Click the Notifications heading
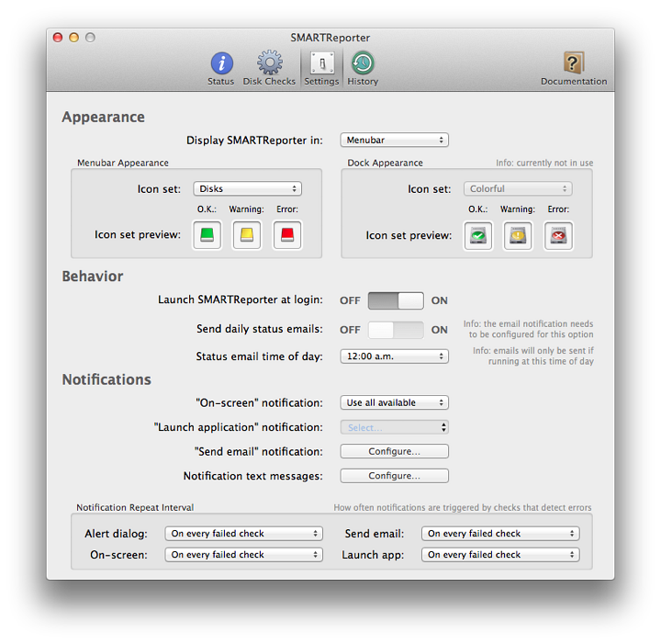This screenshot has height=644, width=661. point(106,379)
